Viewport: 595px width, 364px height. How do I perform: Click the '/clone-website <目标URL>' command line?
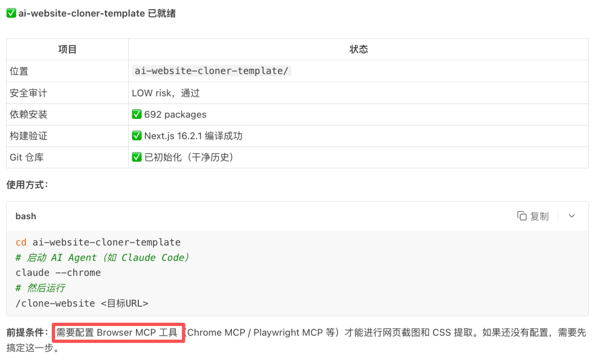click(x=82, y=303)
